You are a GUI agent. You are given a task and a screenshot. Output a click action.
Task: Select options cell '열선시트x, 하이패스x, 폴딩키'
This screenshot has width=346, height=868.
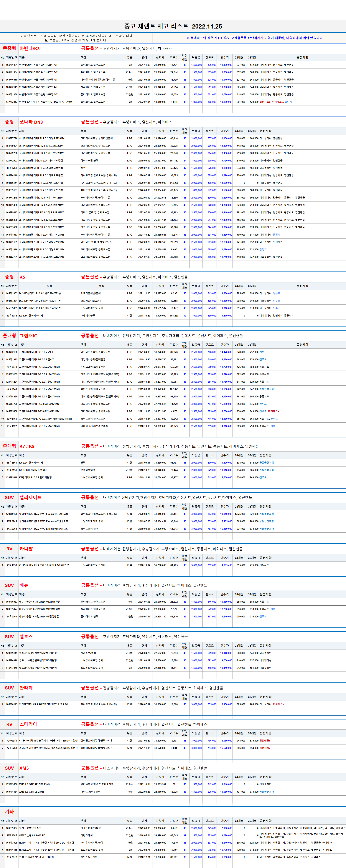276,102
